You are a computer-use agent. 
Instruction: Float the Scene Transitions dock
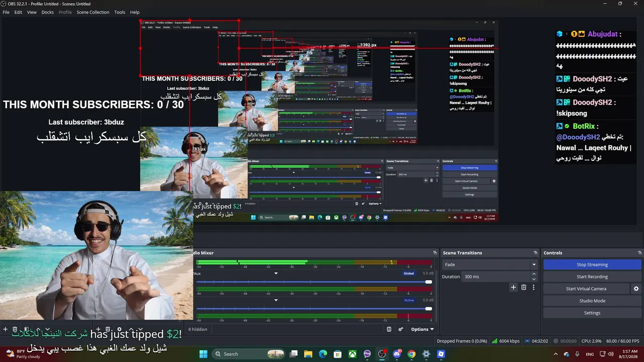535,253
